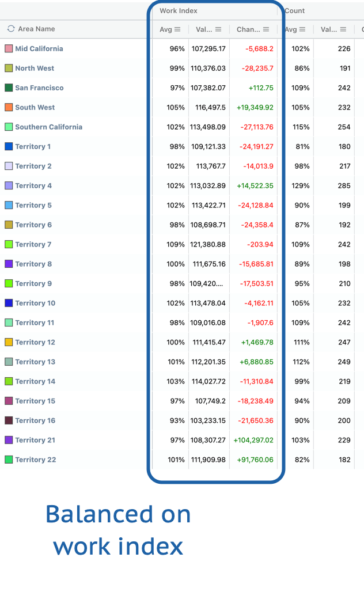Image resolution: width=364 pixels, height=603 pixels.
Task: Click the Territory 2 color swatch
Action: pyautogui.click(x=9, y=166)
